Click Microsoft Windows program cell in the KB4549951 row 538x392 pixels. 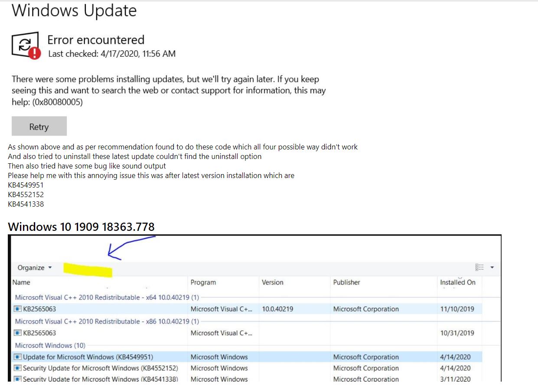(219, 357)
